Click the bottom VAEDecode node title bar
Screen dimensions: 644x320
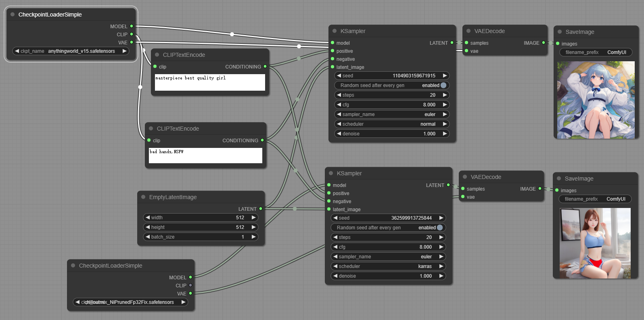[x=486, y=177]
